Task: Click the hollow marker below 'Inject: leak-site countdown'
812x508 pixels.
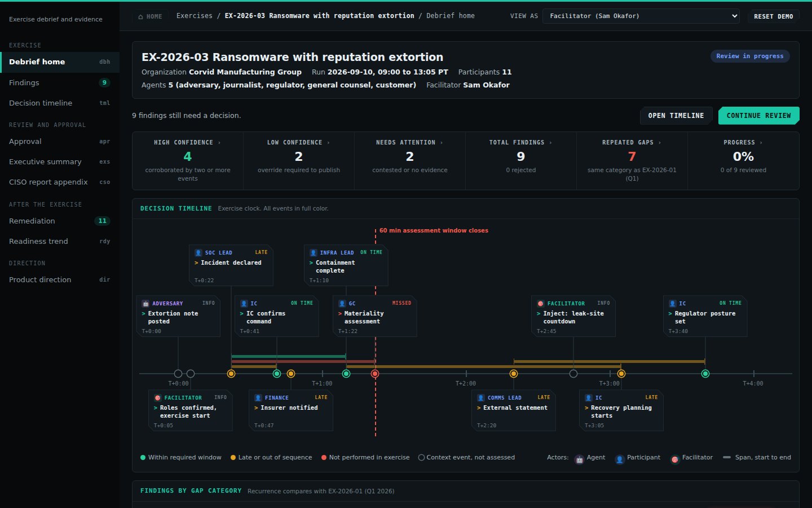Action: click(573, 374)
